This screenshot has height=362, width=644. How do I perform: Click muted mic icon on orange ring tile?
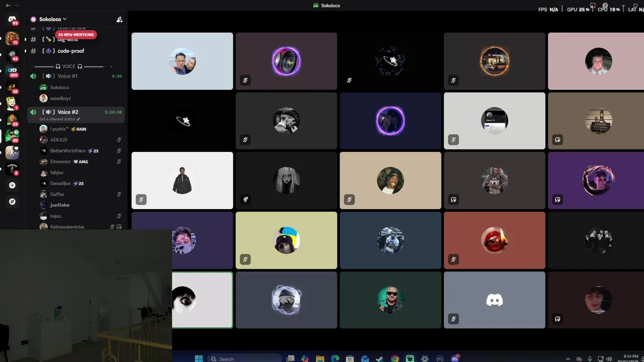pyautogui.click(x=453, y=80)
